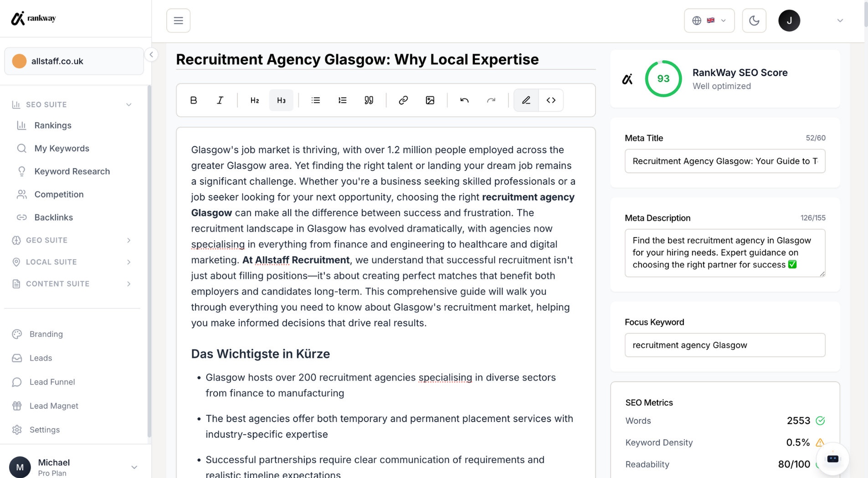Viewport: 868px width, 478px height.
Task: Expand the Local Suite section
Action: click(x=72, y=262)
